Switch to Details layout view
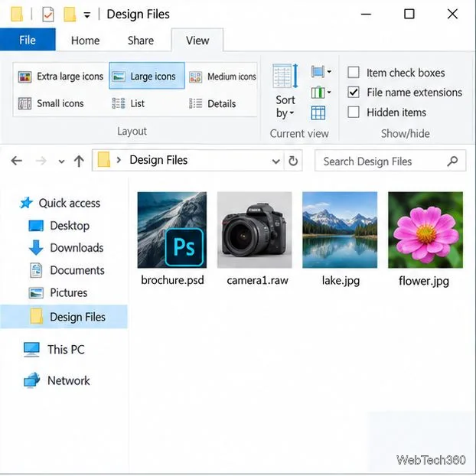Screen dimensions: 476x476 [x=212, y=103]
